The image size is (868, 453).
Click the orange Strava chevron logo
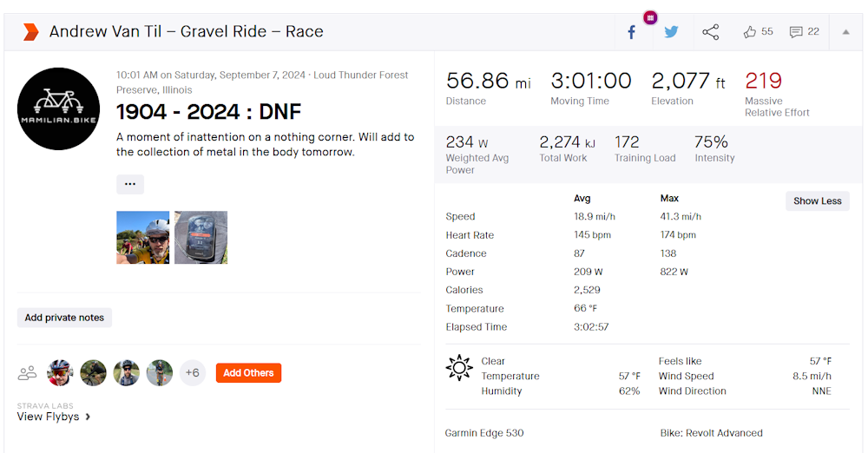pyautogui.click(x=30, y=32)
